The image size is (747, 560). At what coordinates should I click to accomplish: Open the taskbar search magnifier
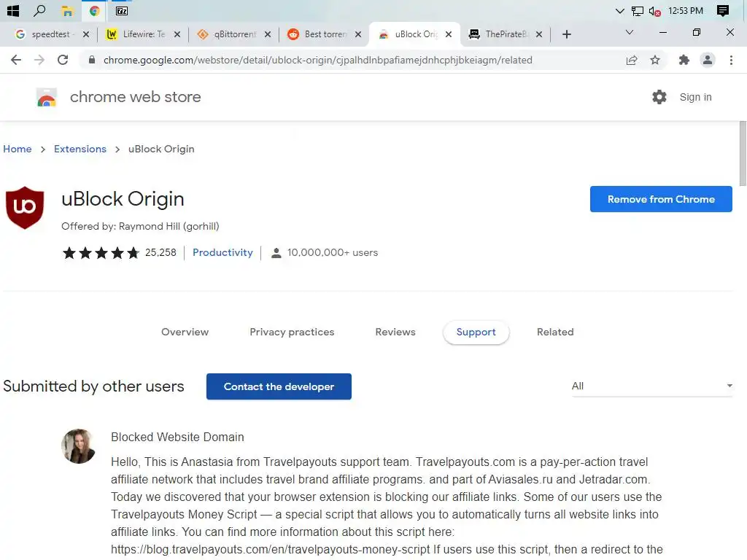coord(39,10)
